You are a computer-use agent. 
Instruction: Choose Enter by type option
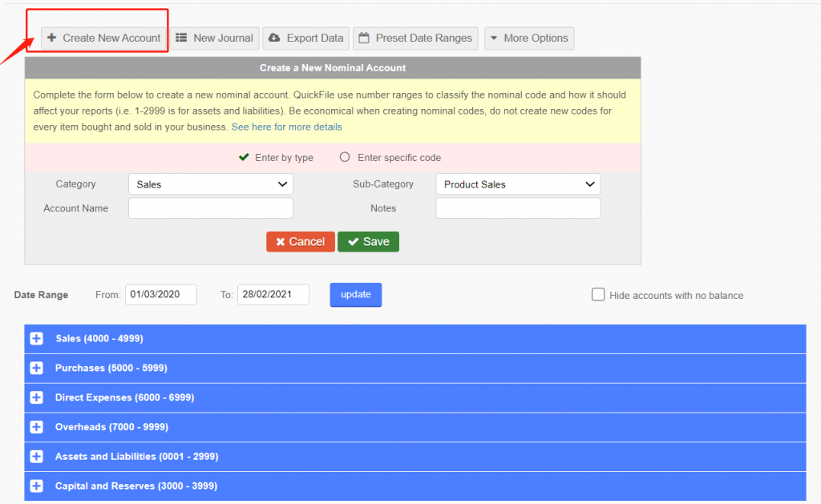coord(245,158)
